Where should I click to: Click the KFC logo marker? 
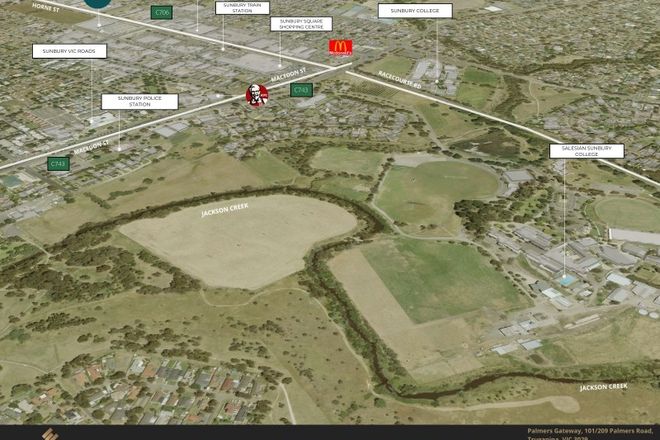(257, 95)
